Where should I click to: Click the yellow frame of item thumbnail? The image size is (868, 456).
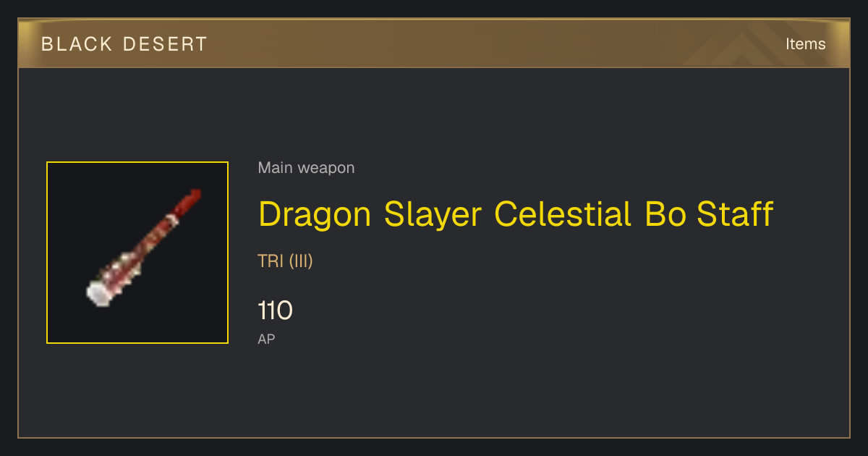tap(137, 162)
